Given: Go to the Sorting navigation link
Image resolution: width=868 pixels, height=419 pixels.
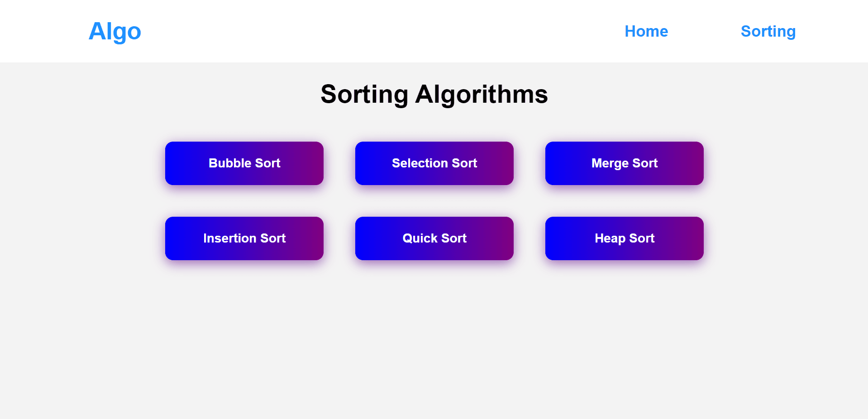Looking at the screenshot, I should click(x=768, y=31).
